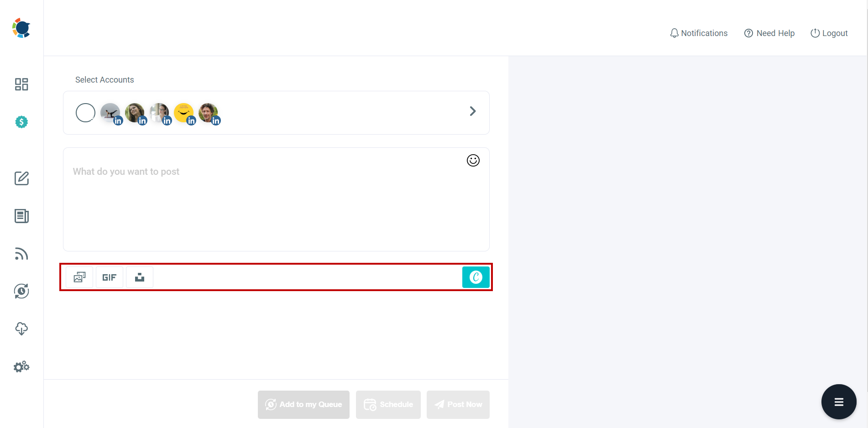Open the RSS feeds section
Screen dimensions: 868x428
tap(21, 254)
